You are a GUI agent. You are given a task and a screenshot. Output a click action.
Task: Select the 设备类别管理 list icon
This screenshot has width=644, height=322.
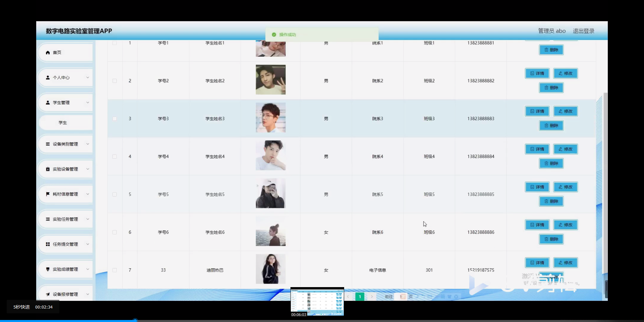[47, 144]
